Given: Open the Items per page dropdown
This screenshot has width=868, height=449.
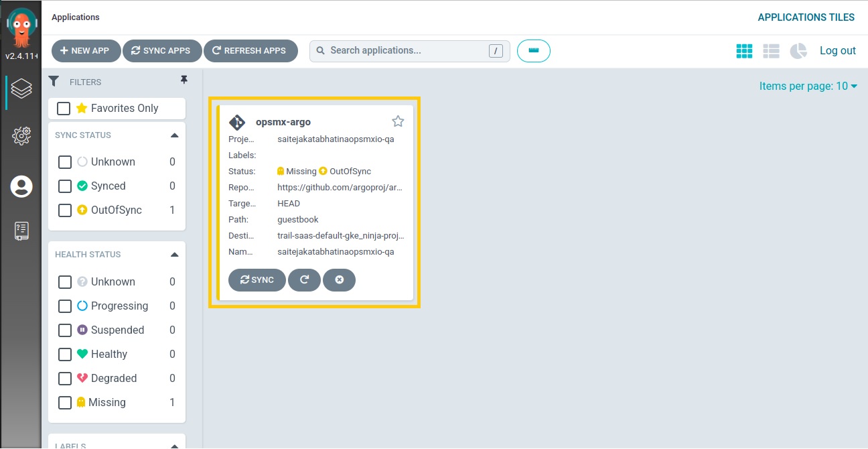Looking at the screenshot, I should coord(808,86).
